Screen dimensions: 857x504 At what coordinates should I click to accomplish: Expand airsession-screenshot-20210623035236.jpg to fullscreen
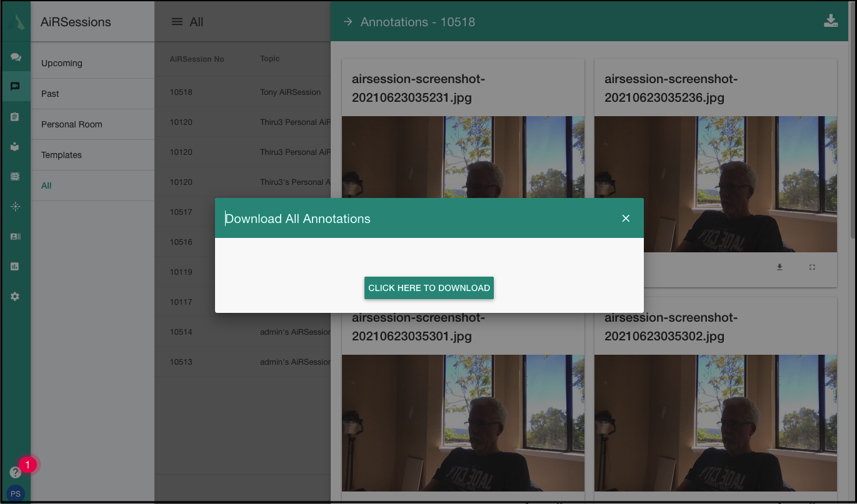pyautogui.click(x=812, y=267)
